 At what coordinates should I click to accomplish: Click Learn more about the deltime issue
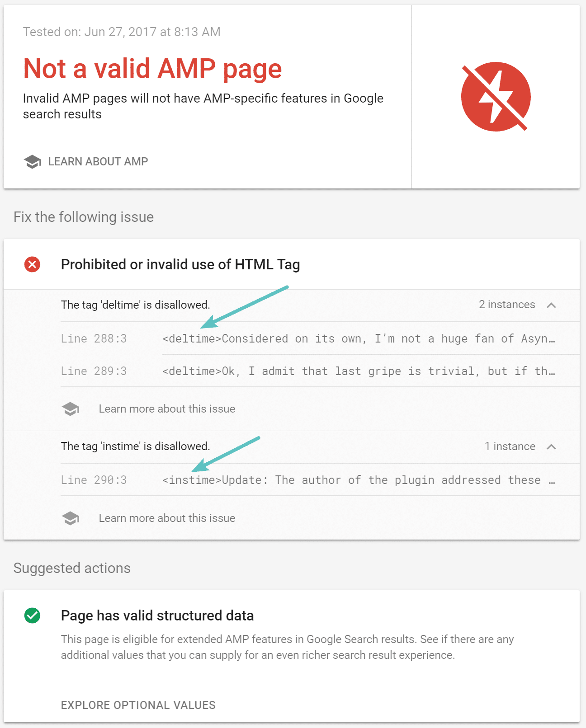click(x=167, y=408)
